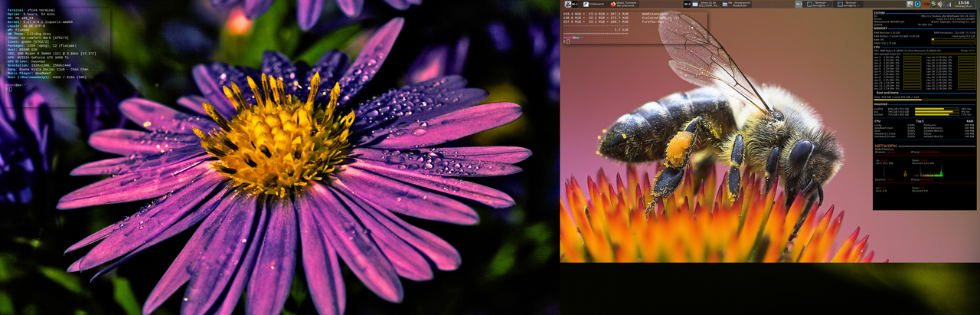980x315 pixels.
Task: Open the clock showing 15:58
Action: point(963,4)
